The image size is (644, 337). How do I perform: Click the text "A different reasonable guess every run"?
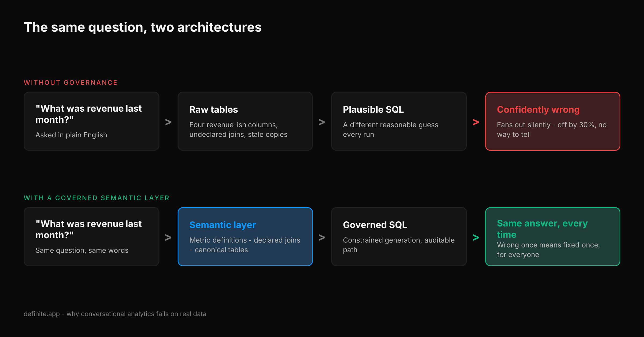click(x=390, y=130)
